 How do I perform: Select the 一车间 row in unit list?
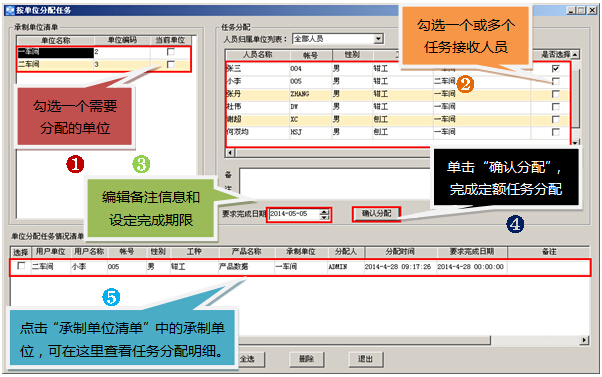[x=104, y=52]
